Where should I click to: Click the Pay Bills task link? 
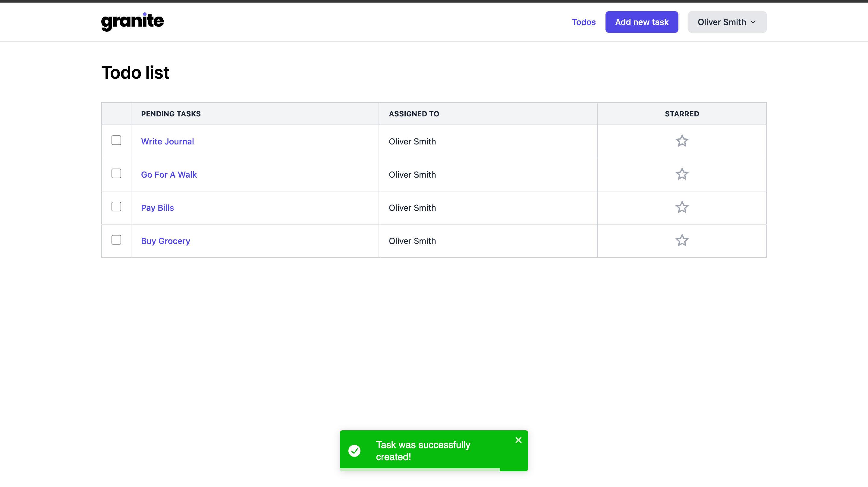click(x=157, y=208)
